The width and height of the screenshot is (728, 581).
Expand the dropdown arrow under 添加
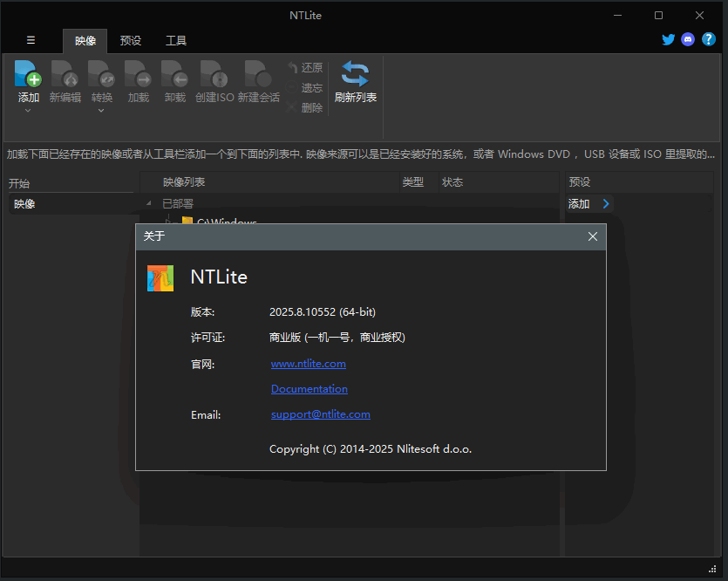28,111
